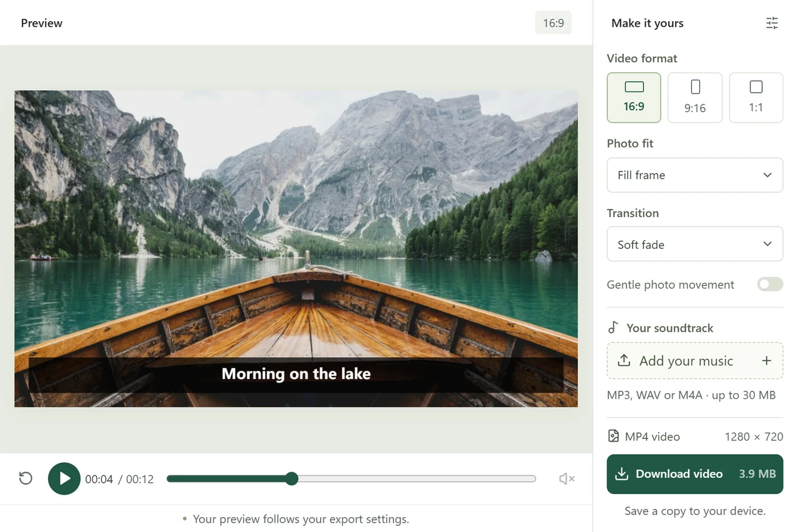
Task: Click the playback progress slider handle
Action: (291, 478)
